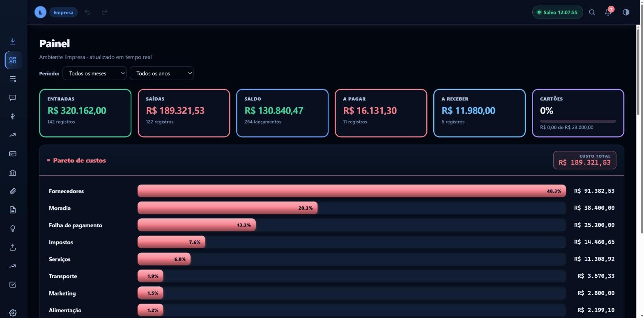Click the 'Salvo 12:07:55' status indicator

(557, 12)
